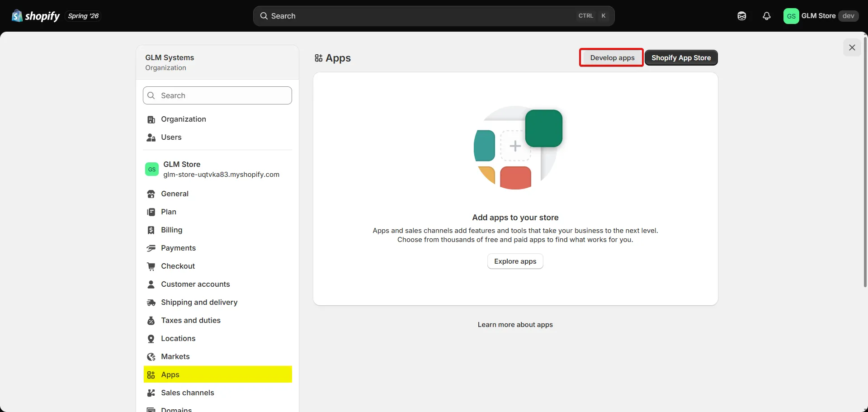
Task: Click the Plan icon
Action: [151, 212]
